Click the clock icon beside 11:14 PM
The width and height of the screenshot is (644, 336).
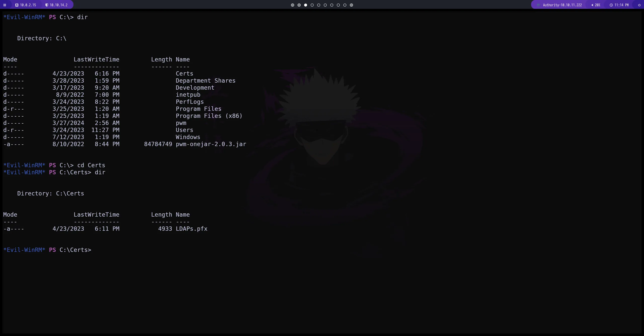click(611, 5)
